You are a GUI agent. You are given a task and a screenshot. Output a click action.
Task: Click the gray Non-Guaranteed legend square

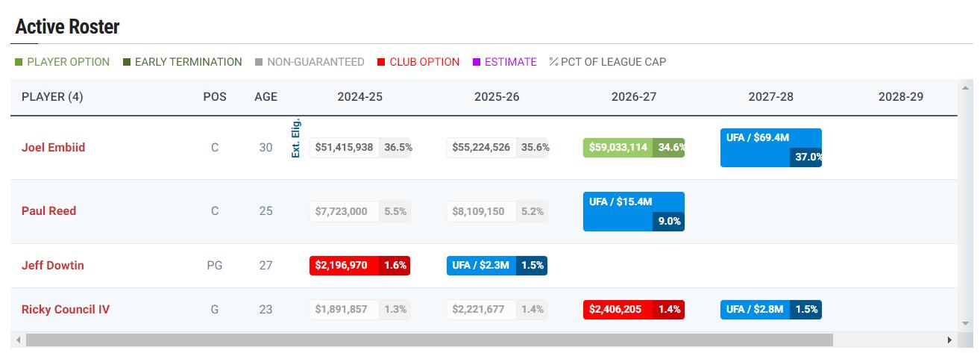[x=259, y=62]
